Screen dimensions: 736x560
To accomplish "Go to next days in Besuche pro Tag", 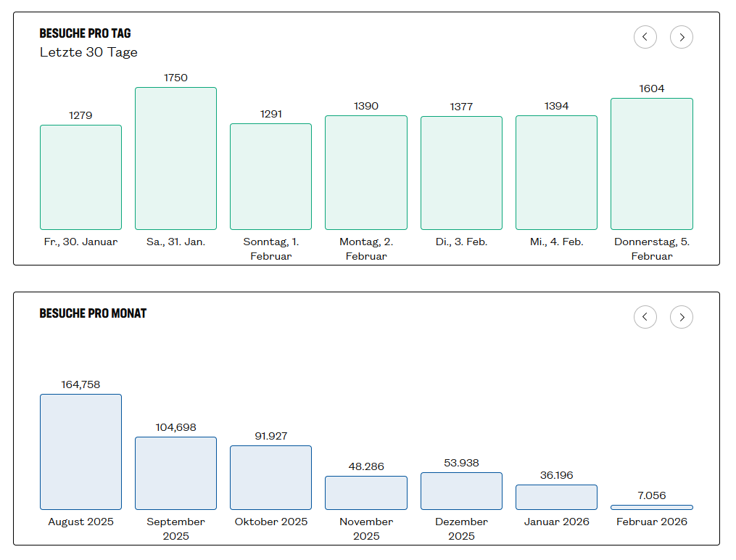I will (x=681, y=37).
